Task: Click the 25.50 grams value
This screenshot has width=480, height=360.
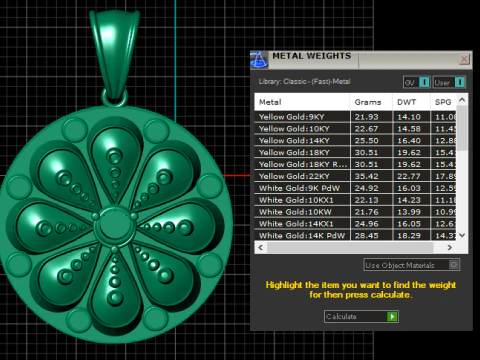Action: (366, 141)
